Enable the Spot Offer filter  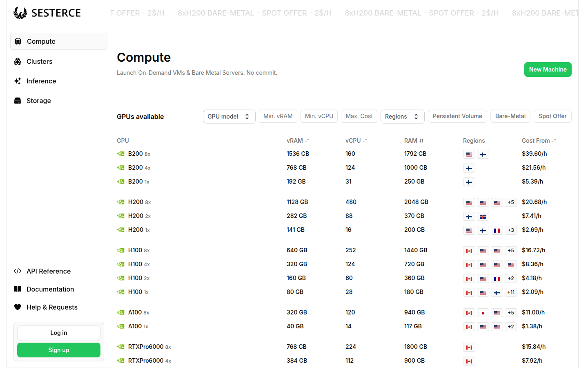point(552,116)
